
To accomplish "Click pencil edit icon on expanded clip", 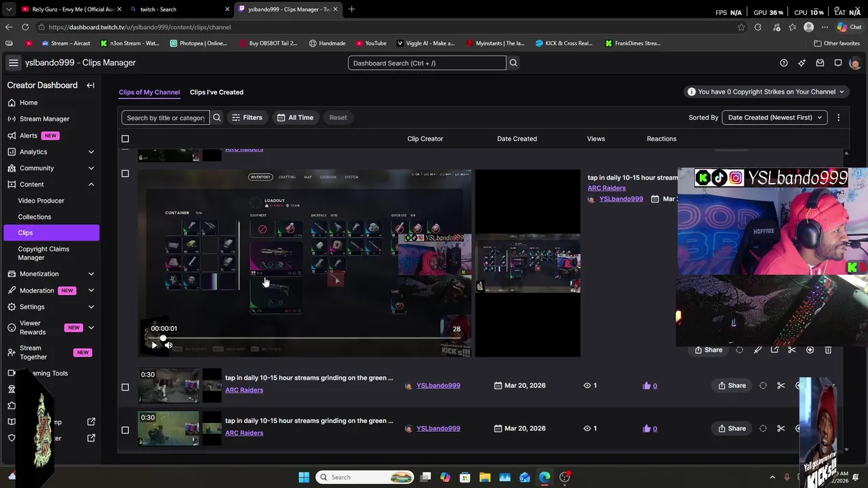I will click(757, 350).
